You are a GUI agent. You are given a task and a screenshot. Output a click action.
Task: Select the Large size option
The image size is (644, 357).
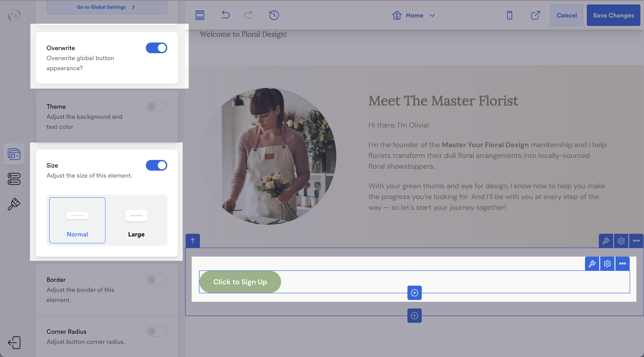(136, 220)
